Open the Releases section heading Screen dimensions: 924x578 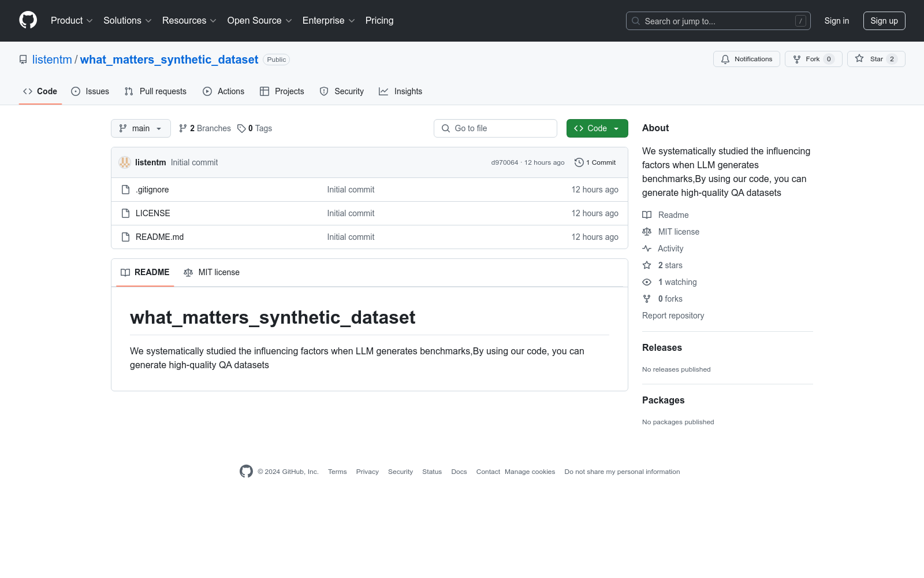pyautogui.click(x=662, y=347)
